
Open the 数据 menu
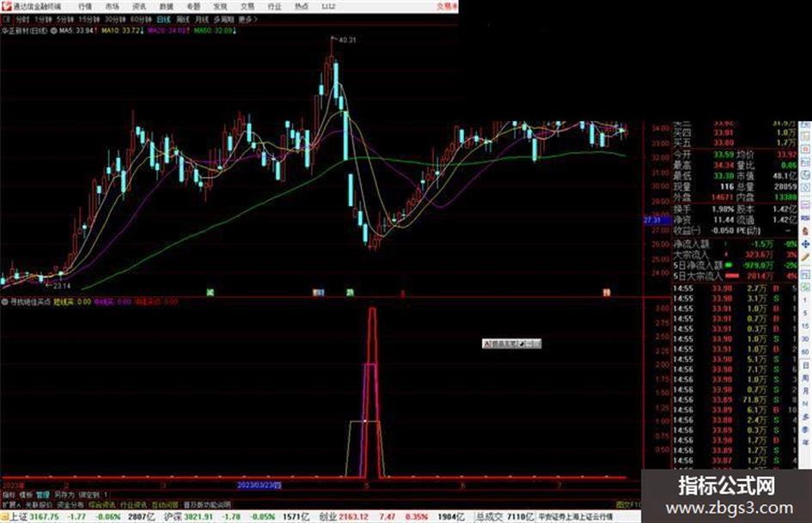click(x=166, y=7)
